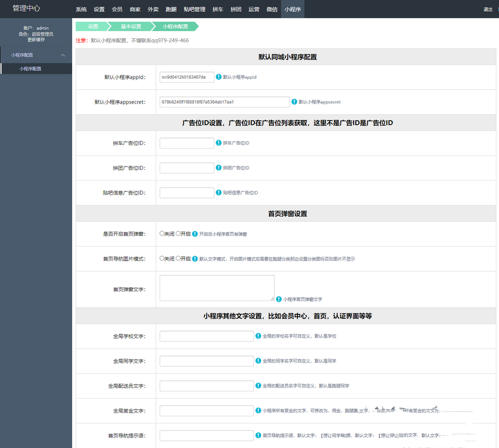The image size is (499, 448).
Task: Open the 小程序 top menu
Action: [x=292, y=9]
